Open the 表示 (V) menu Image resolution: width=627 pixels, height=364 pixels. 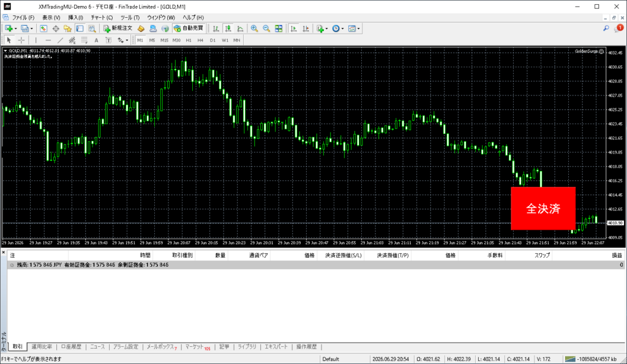coord(51,18)
